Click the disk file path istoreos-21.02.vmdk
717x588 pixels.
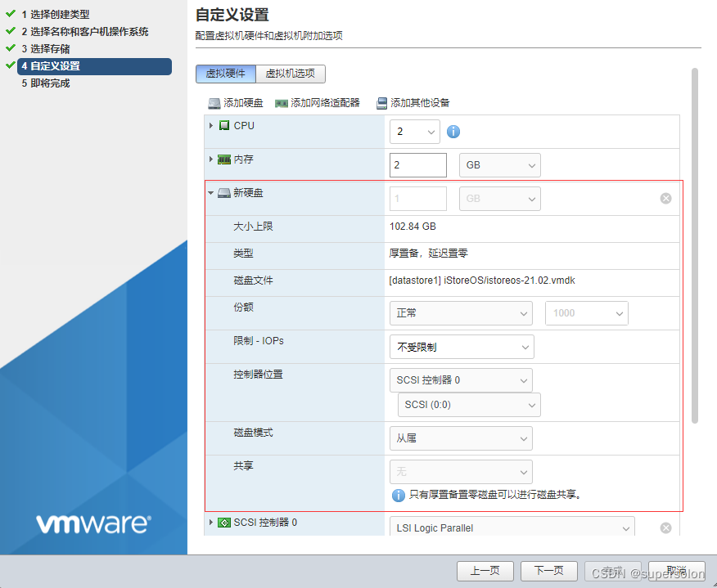pyautogui.click(x=482, y=281)
